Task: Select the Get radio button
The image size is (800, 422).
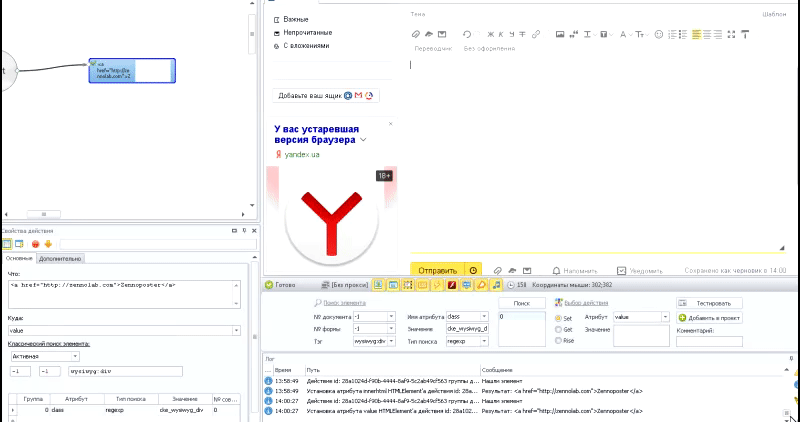Action: point(558,330)
